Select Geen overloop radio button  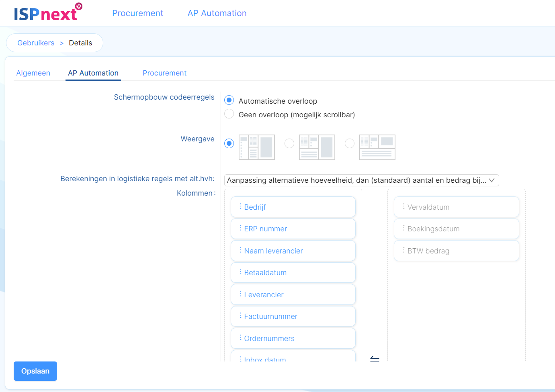(229, 114)
